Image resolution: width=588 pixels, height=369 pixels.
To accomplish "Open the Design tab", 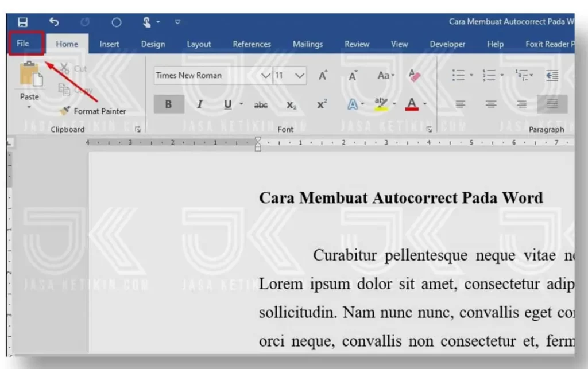I will coord(153,44).
